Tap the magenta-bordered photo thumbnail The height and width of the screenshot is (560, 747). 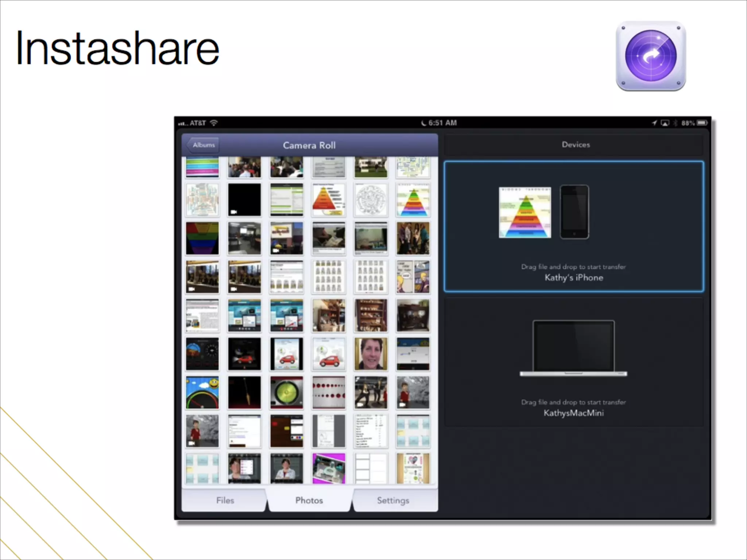(x=329, y=468)
